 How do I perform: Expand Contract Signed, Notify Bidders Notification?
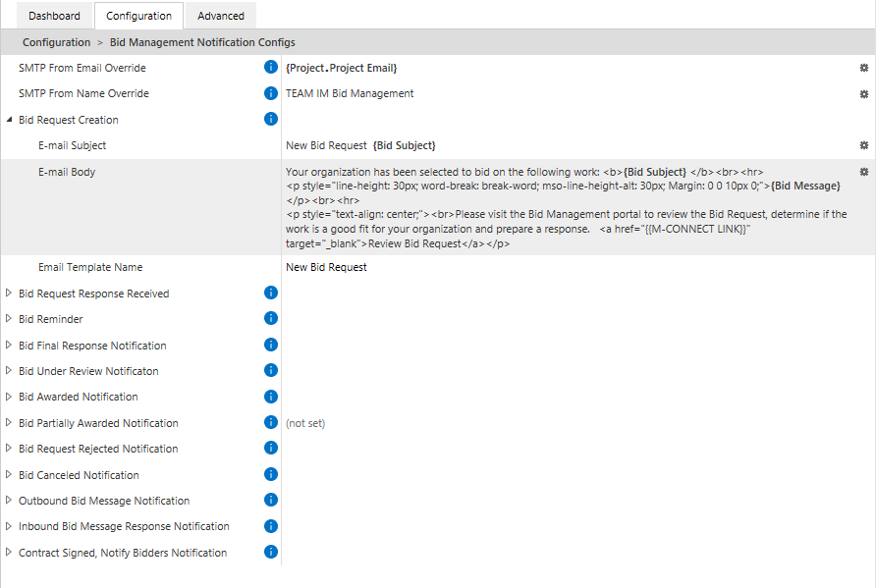pyautogui.click(x=10, y=553)
